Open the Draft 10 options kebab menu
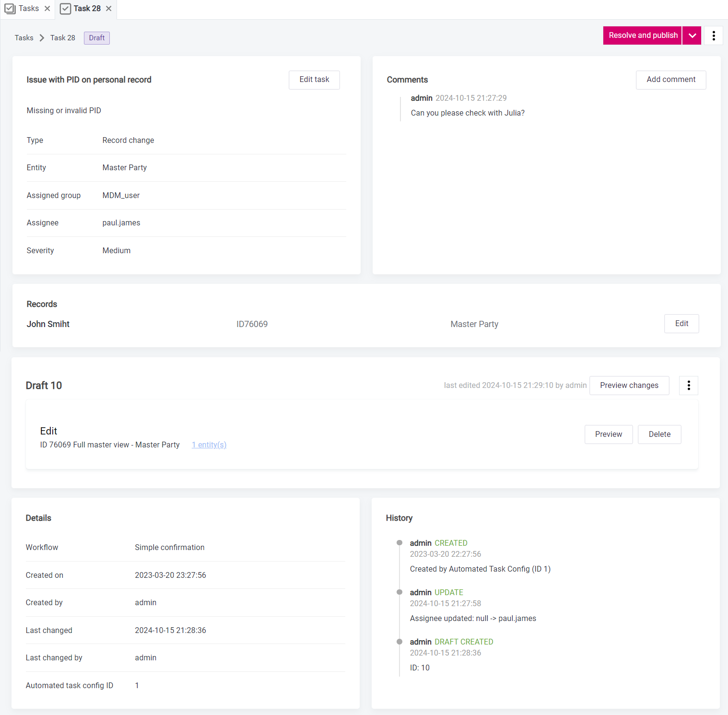 coord(688,385)
